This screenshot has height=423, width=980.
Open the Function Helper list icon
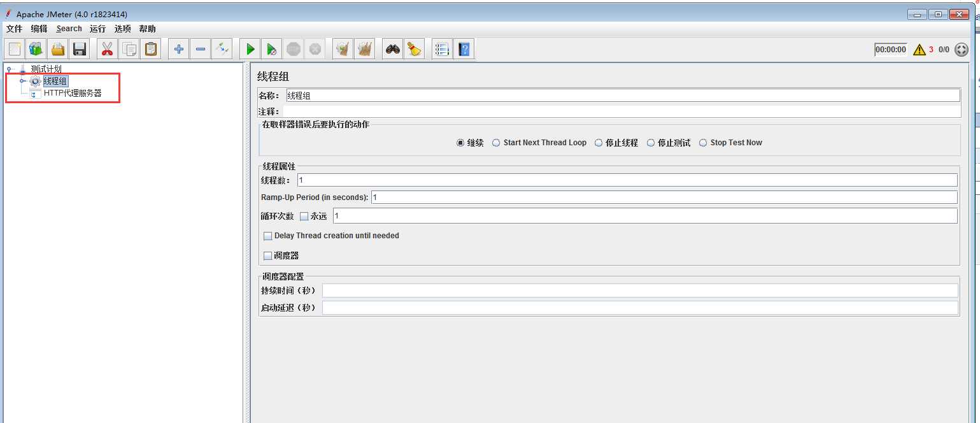[x=443, y=49]
